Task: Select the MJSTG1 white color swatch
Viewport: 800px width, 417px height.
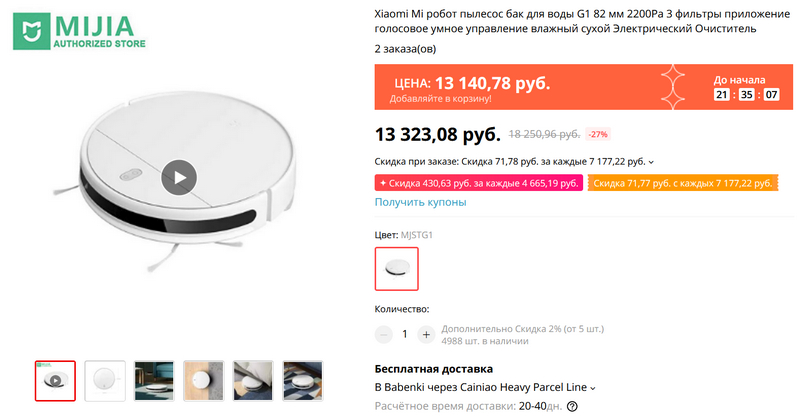Action: pos(396,269)
